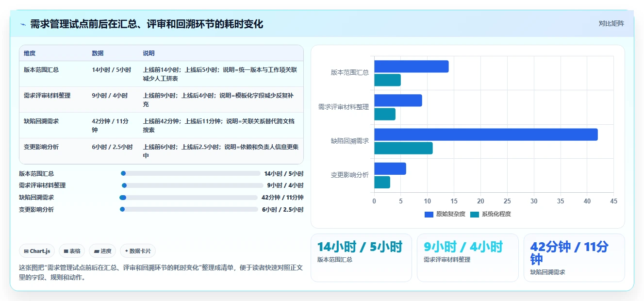Select the 说明 column header
The width and height of the screenshot is (644, 301).
149,53
